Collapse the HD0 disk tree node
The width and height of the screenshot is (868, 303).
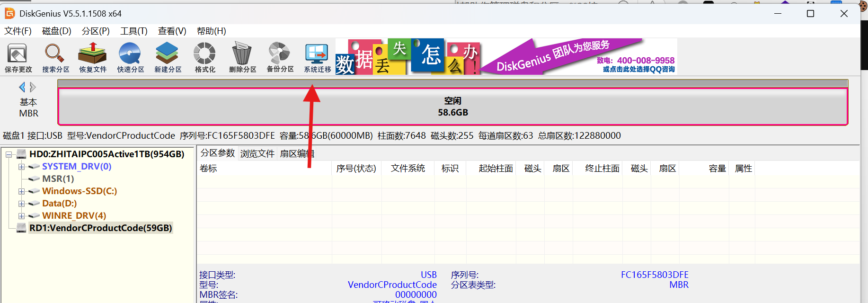pyautogui.click(x=9, y=154)
